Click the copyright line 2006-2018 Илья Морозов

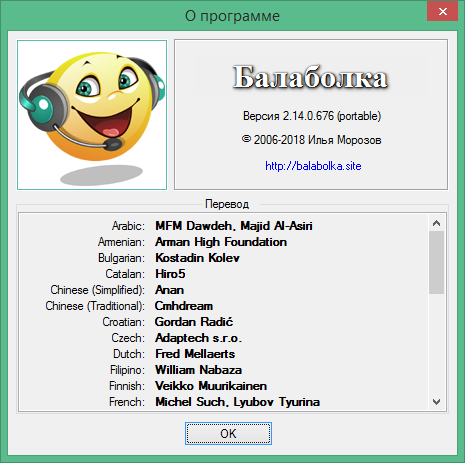point(312,140)
